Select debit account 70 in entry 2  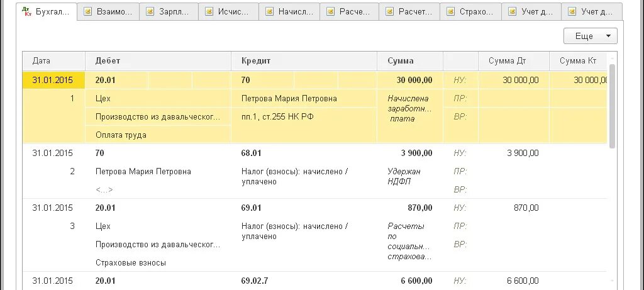pos(100,153)
